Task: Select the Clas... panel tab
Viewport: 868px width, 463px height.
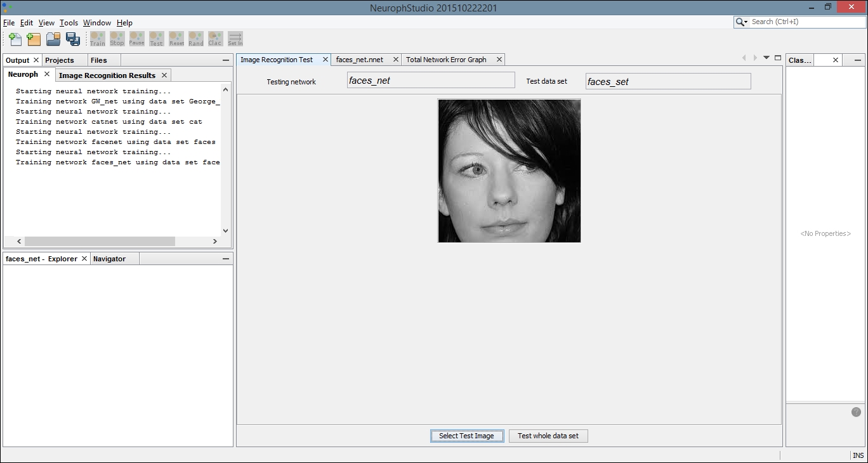Action: coord(799,60)
